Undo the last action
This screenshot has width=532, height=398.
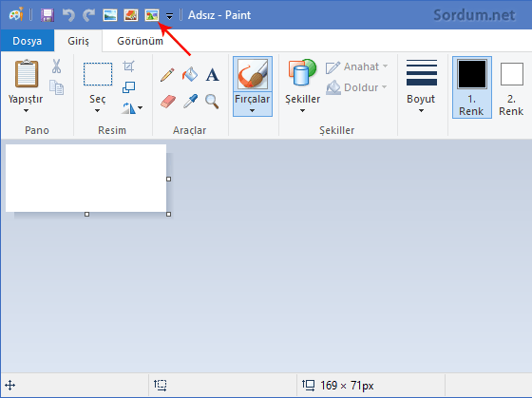point(68,15)
